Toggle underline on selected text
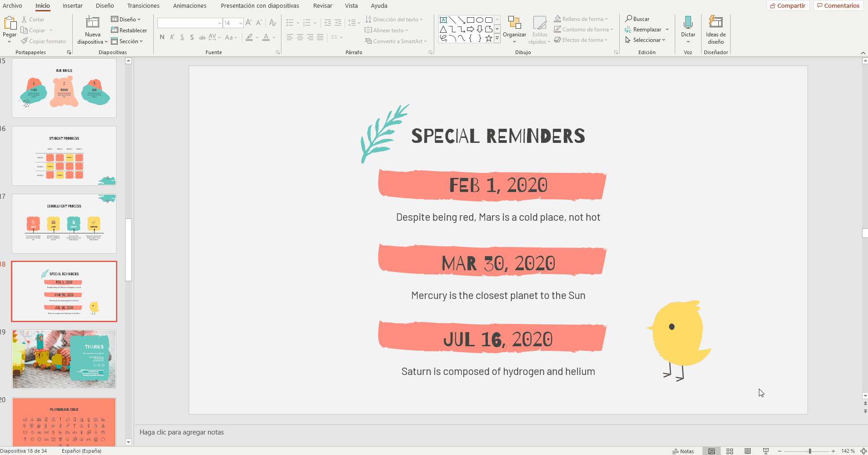868x455 pixels. (x=182, y=37)
